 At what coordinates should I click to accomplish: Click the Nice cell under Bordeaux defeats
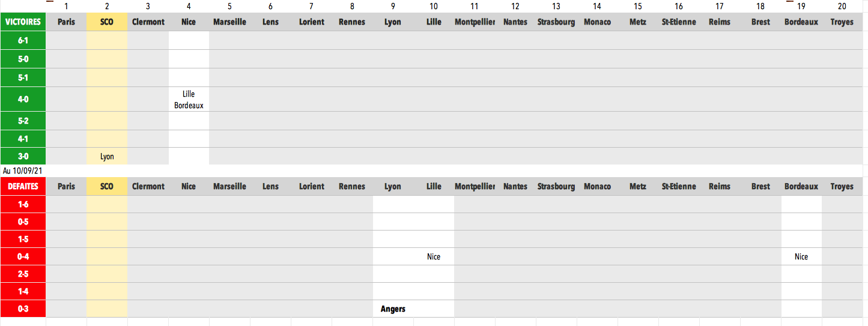(x=801, y=257)
